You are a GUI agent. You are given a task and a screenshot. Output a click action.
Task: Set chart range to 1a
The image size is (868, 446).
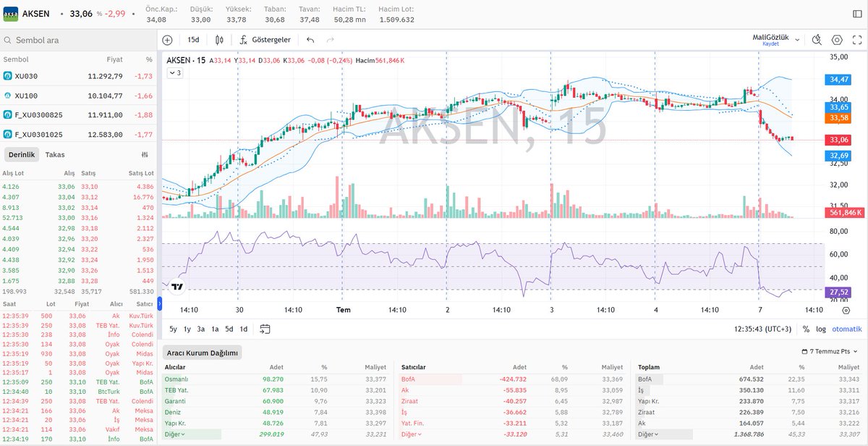pos(215,329)
